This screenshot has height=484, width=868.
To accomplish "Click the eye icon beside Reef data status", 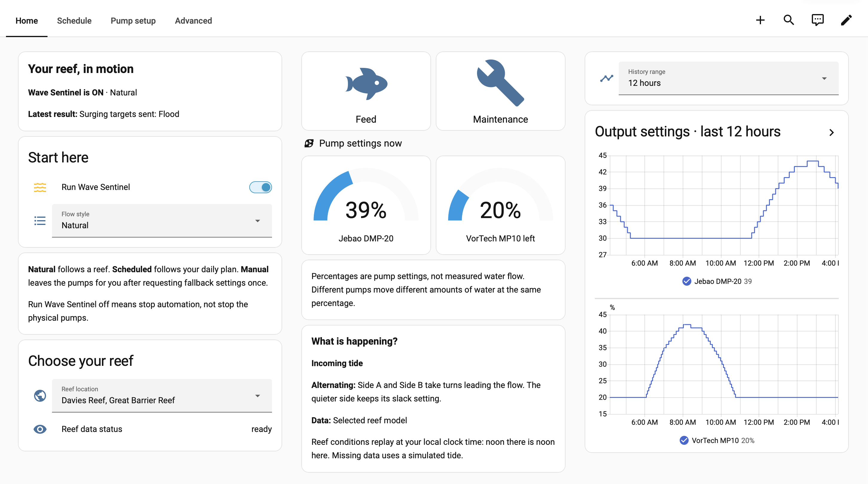I will 40,429.
